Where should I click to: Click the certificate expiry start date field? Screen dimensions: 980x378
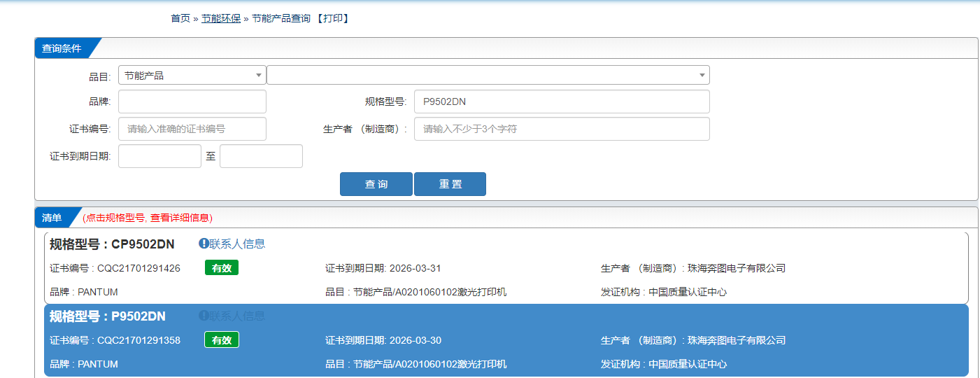(159, 156)
